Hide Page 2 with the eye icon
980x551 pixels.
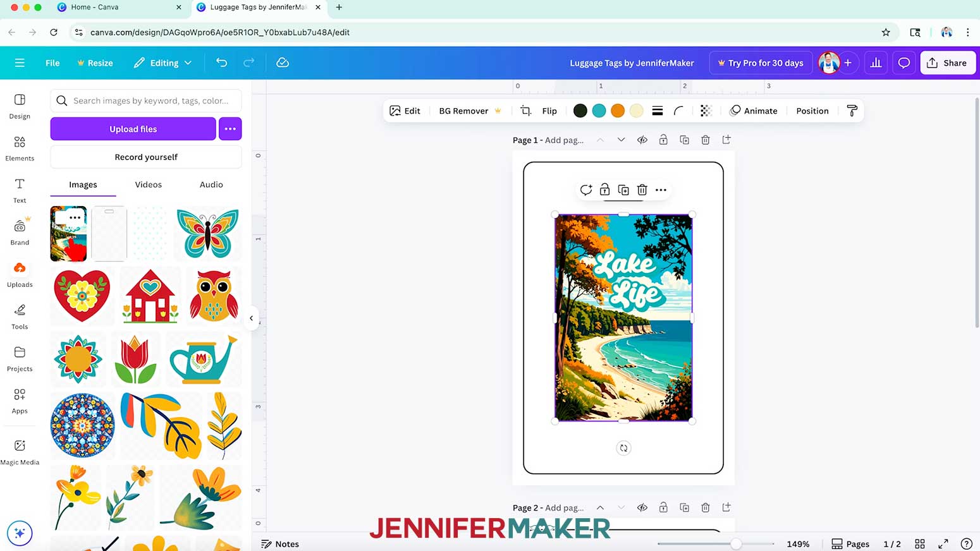point(642,507)
